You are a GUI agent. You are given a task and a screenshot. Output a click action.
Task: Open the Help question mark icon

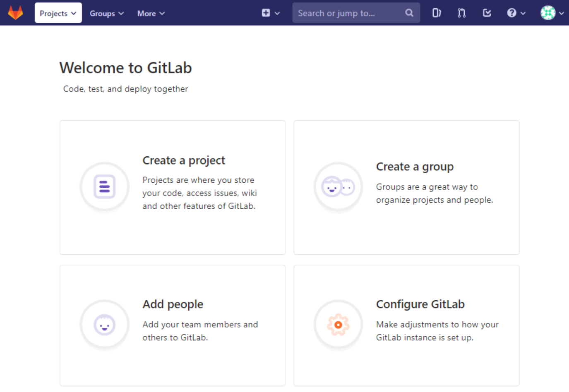tap(512, 13)
